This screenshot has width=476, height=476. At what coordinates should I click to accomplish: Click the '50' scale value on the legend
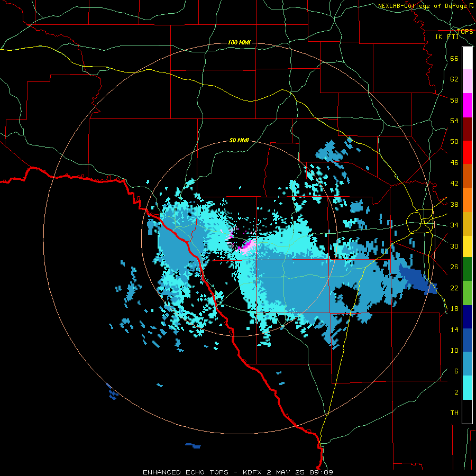pyautogui.click(x=454, y=142)
